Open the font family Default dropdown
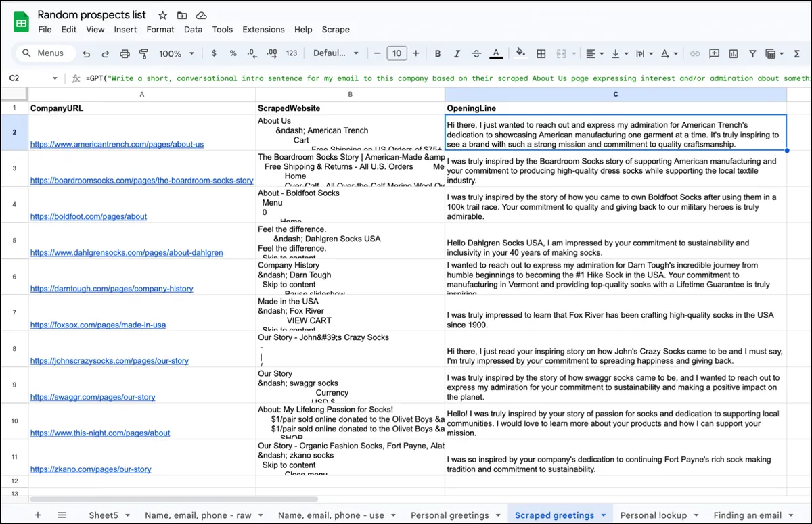This screenshot has width=812, height=524. pyautogui.click(x=336, y=53)
